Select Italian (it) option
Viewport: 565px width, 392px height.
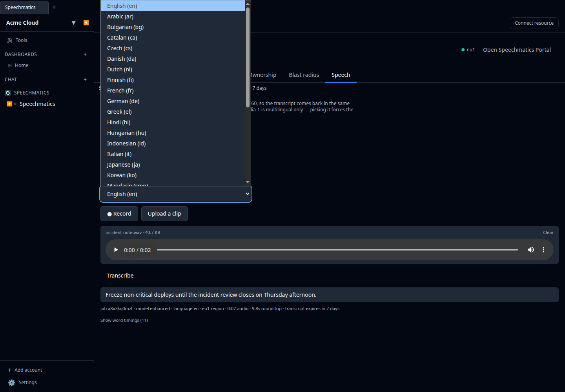pos(173,154)
